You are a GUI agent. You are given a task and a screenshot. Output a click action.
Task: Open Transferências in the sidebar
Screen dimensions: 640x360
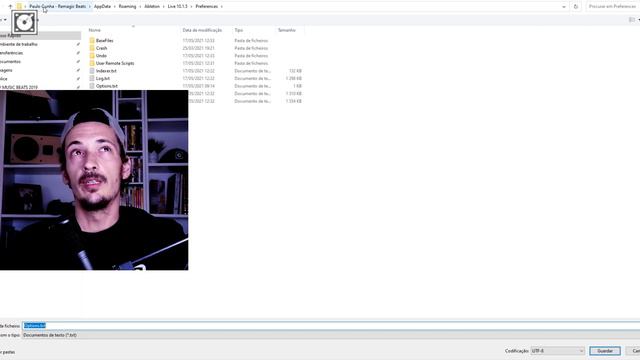point(11,53)
